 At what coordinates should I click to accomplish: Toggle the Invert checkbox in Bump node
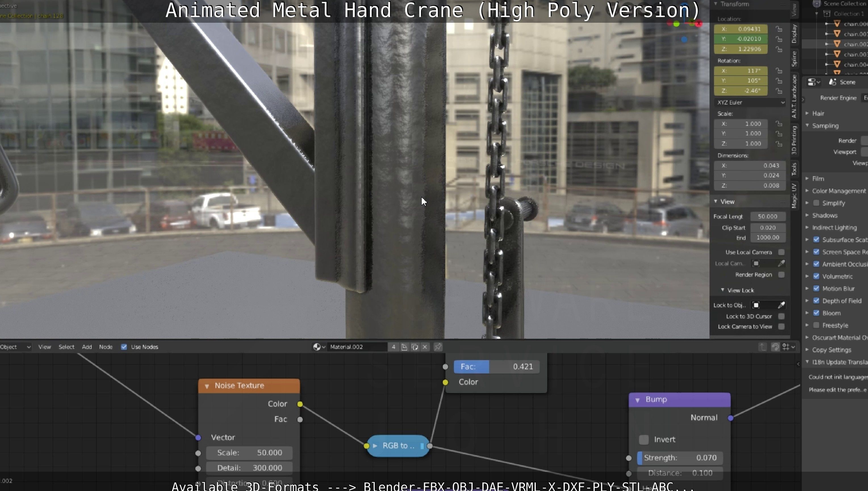(644, 439)
